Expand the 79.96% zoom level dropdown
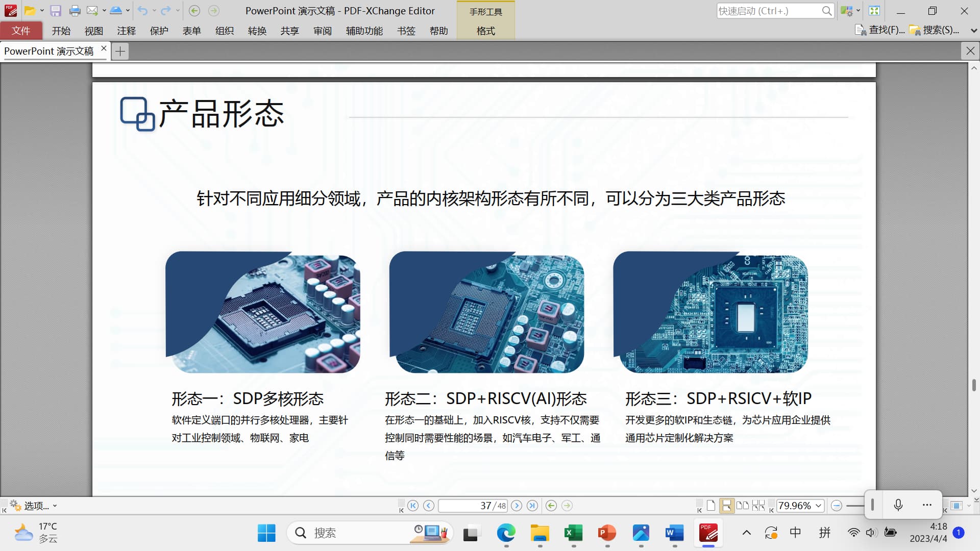980x551 pixels. coord(819,506)
